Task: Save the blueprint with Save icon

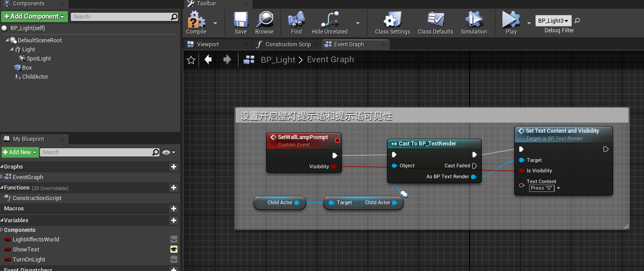Action: pyautogui.click(x=241, y=20)
